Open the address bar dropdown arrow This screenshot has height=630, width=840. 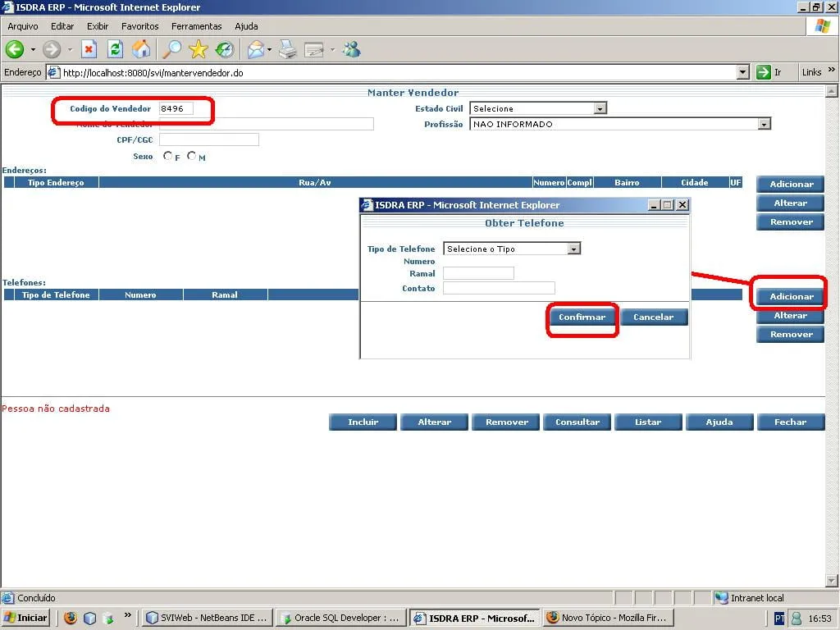tap(742, 72)
